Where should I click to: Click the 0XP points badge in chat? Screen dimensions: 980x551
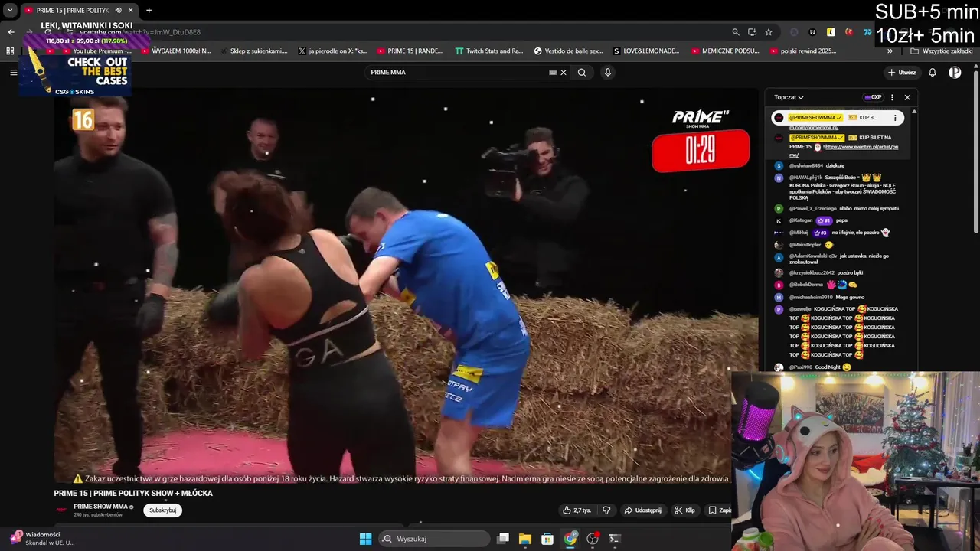point(873,97)
